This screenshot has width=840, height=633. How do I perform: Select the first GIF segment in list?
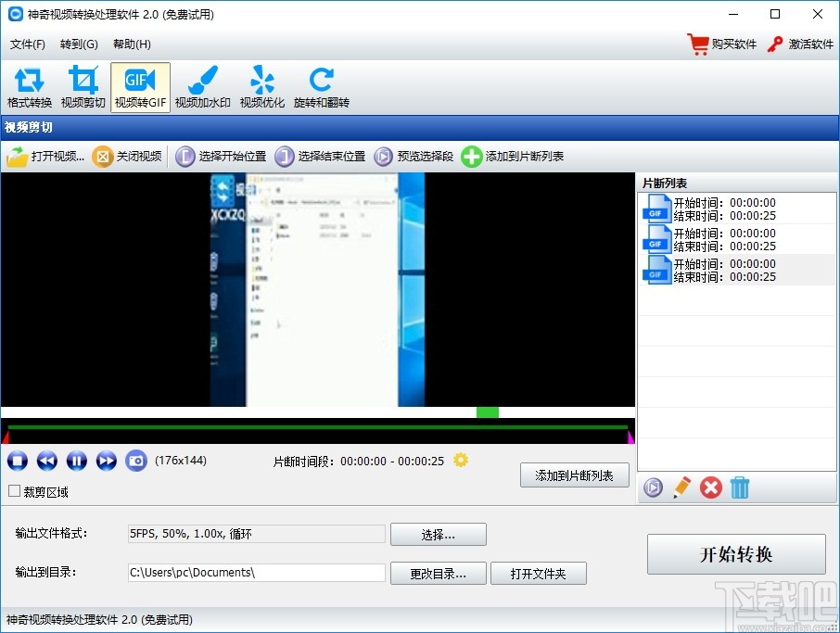tap(736, 209)
